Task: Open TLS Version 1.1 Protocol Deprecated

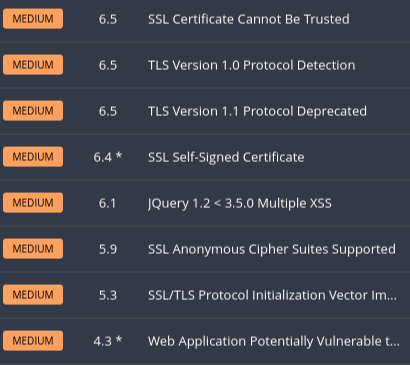Action: [257, 111]
